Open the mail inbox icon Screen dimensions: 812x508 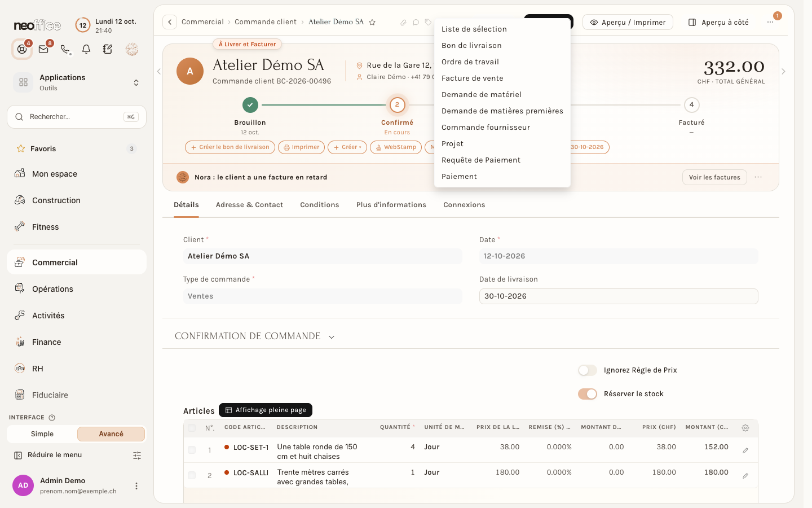[x=43, y=49]
